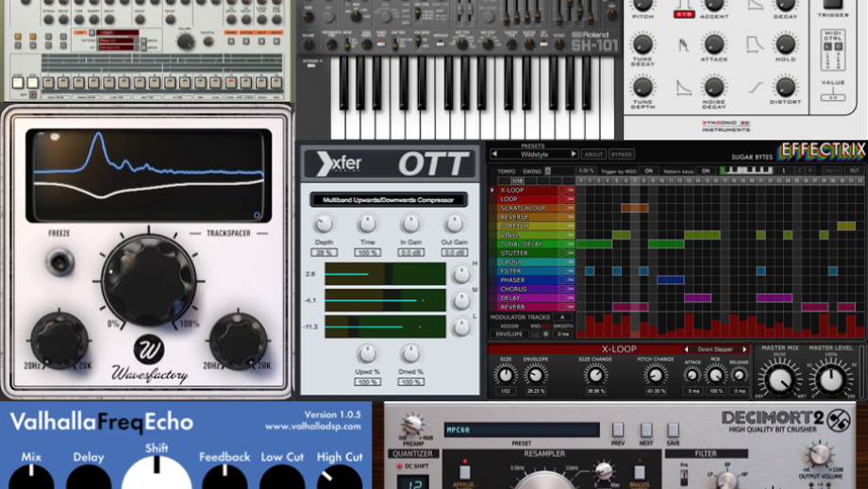Select the CRUSH effect track
This screenshot has width=868, height=489.
528,261
